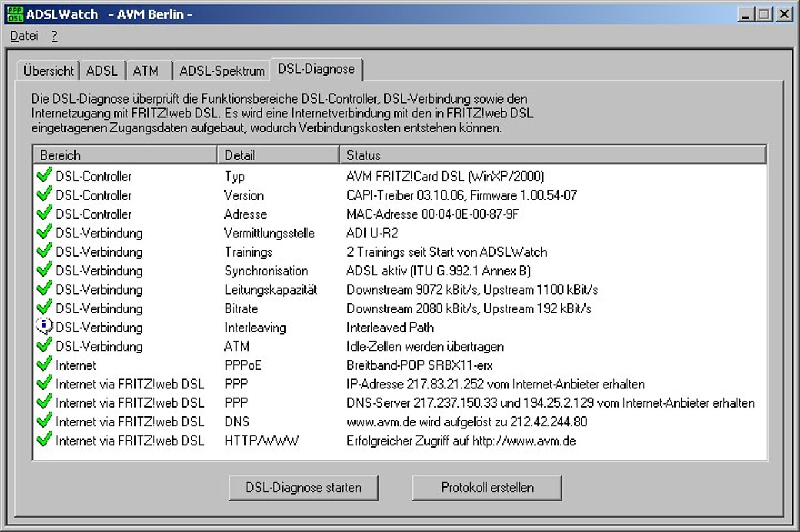
Task: Select 'Downstream 9072 kBit/s, Upstream 1100 kBit/s' status
Action: click(472, 290)
